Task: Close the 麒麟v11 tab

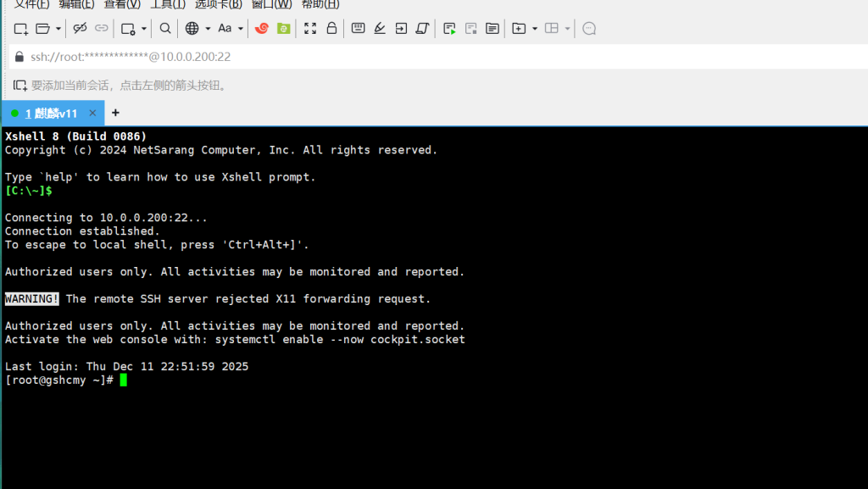Action: tap(92, 113)
